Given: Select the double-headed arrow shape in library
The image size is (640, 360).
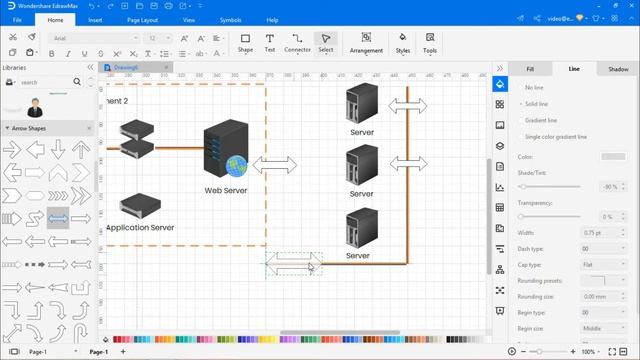Looking at the screenshot, I should tap(58, 218).
